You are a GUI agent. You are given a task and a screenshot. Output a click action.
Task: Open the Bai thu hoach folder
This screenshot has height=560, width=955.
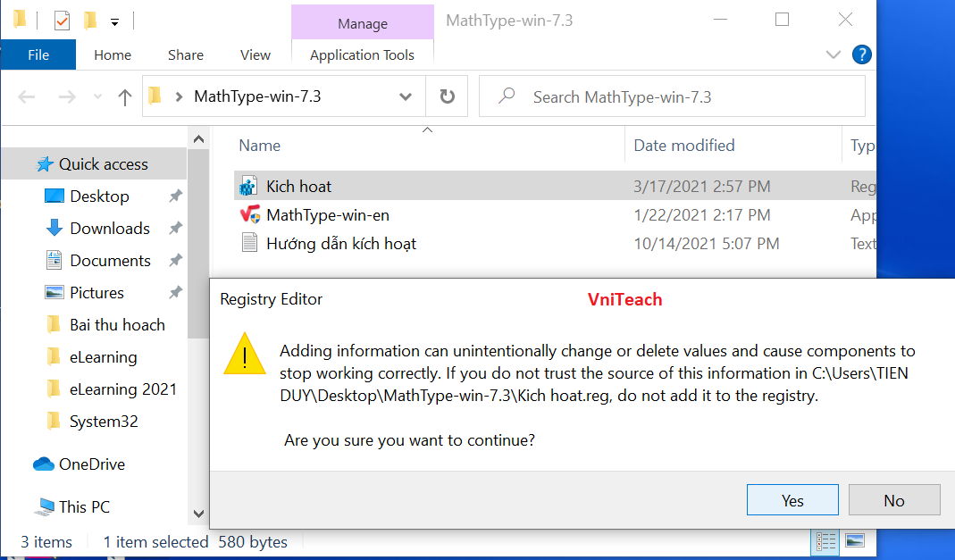tap(117, 325)
